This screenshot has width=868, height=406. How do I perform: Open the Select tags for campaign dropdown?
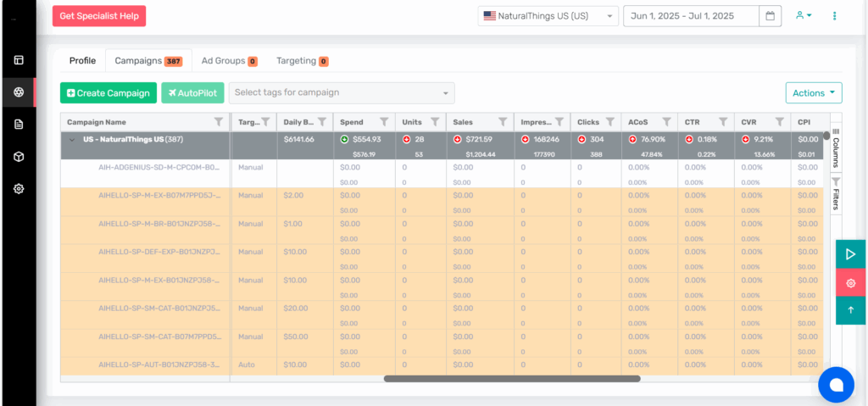coord(342,93)
